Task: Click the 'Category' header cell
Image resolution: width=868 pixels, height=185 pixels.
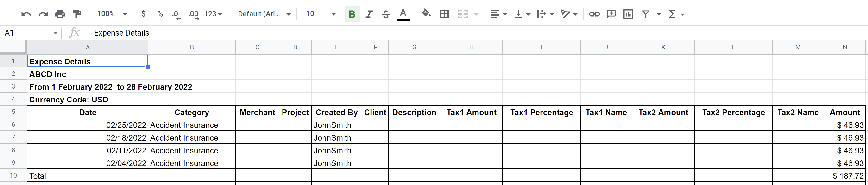Action: [x=192, y=112]
